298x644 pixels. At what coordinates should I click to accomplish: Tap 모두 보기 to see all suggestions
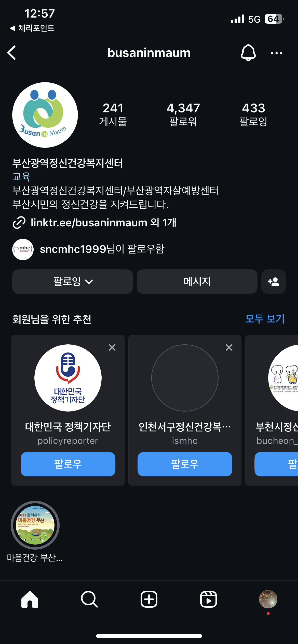pos(265,319)
